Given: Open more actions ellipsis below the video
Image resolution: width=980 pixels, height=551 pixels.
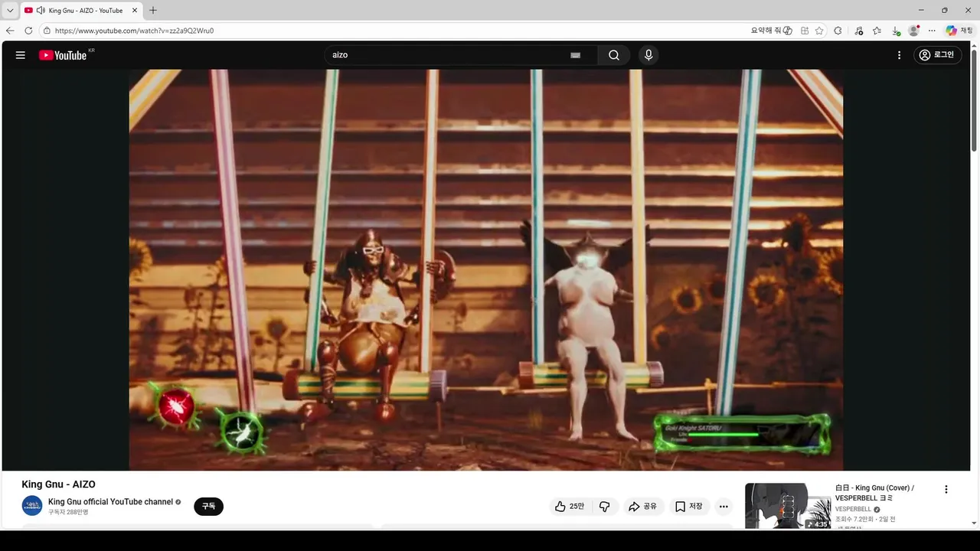Looking at the screenshot, I should point(724,507).
